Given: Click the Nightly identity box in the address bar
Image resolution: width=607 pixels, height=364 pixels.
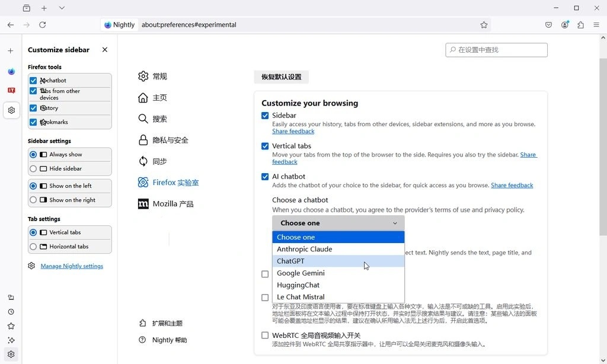Looking at the screenshot, I should (x=120, y=25).
